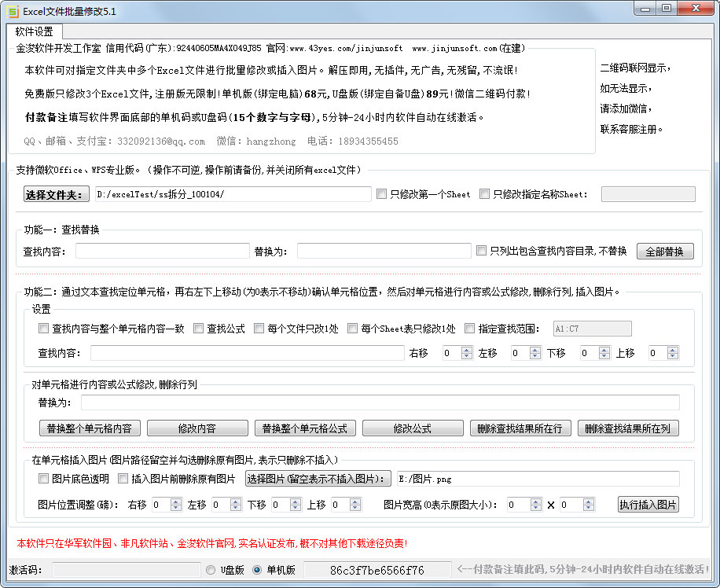Screen dimensions: 720x588
Task: Click the 激活码 input field
Action: click(x=126, y=571)
